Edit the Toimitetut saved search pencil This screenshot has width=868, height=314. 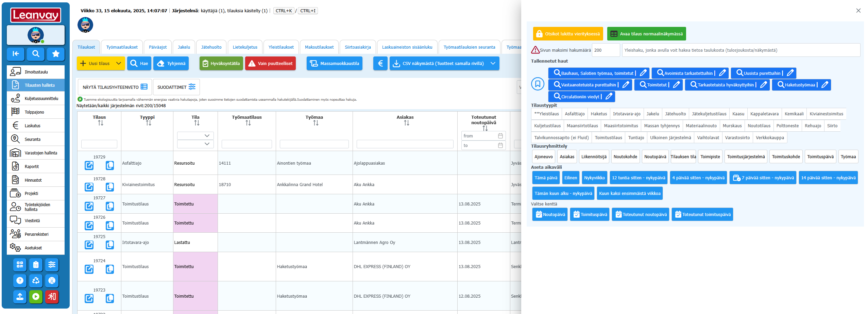point(676,85)
